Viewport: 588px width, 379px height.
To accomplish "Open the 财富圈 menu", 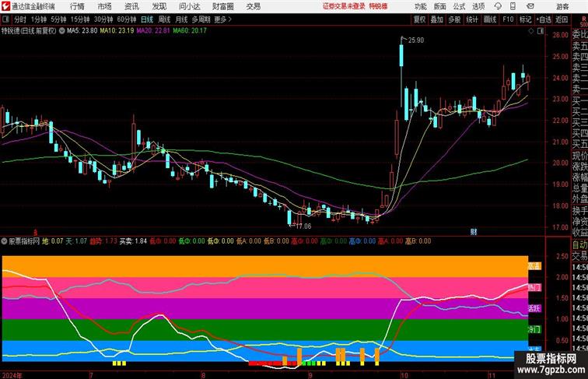I will point(222,6).
